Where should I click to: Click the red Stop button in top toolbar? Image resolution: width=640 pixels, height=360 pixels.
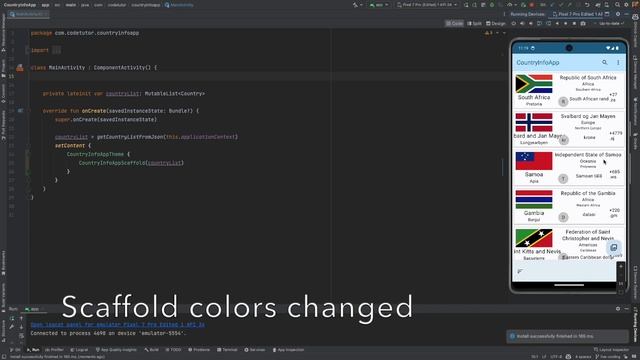(x=531, y=5)
